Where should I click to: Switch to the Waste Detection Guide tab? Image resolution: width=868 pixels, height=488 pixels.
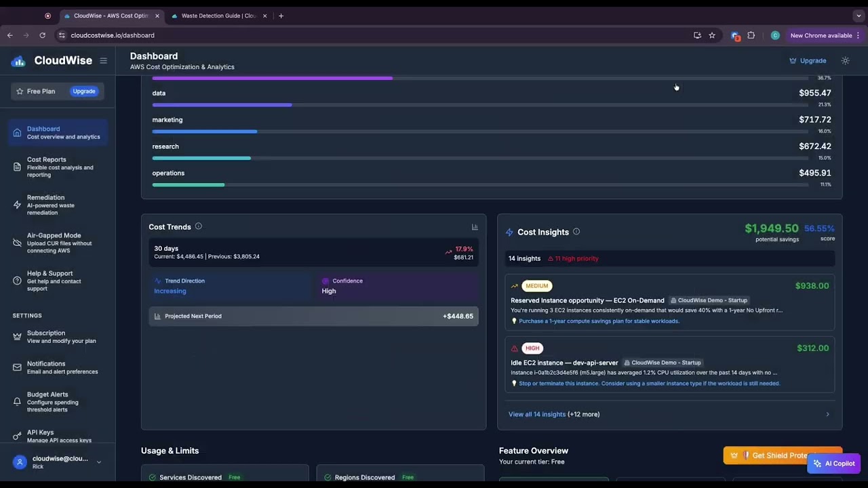[x=219, y=16]
